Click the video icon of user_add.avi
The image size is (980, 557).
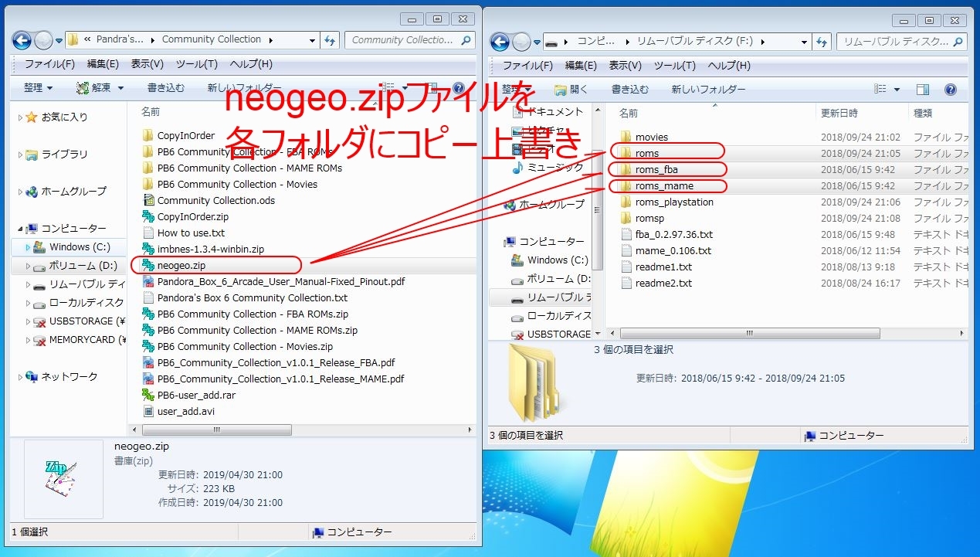(x=148, y=411)
